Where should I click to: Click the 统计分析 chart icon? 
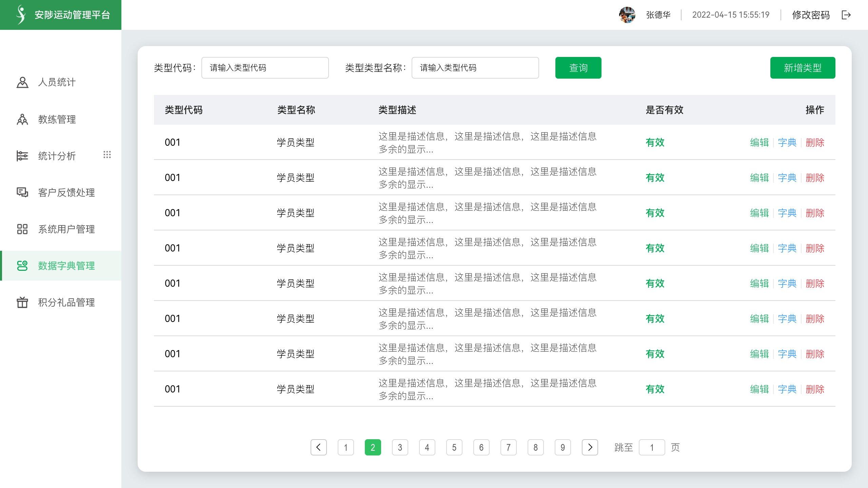[x=22, y=156]
